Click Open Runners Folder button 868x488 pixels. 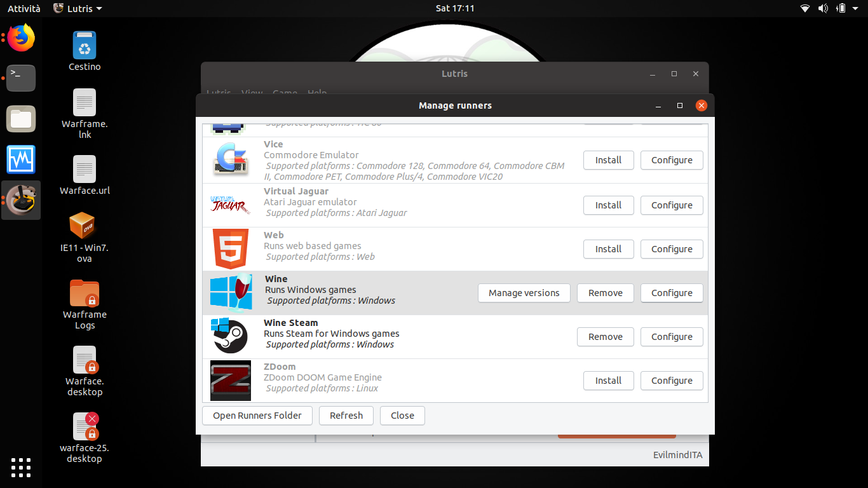[257, 416]
